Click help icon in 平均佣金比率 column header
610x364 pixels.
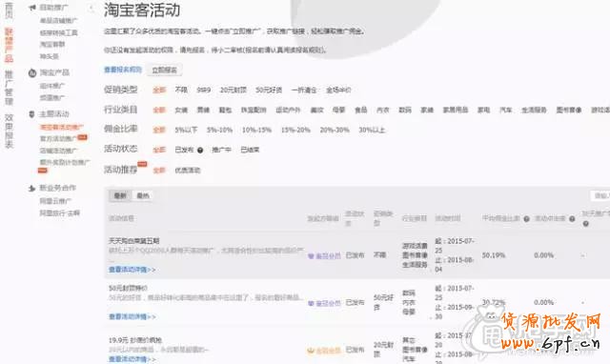pos(526,219)
